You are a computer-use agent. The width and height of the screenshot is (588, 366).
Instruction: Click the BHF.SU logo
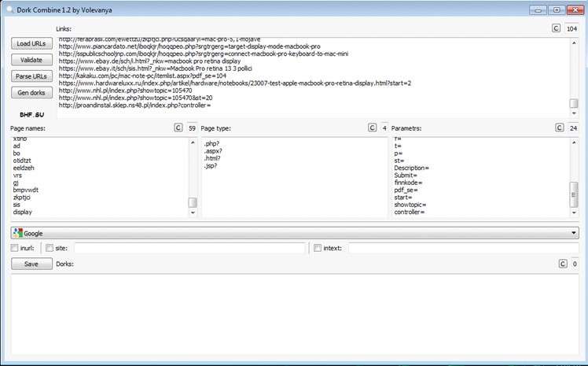[x=31, y=113]
